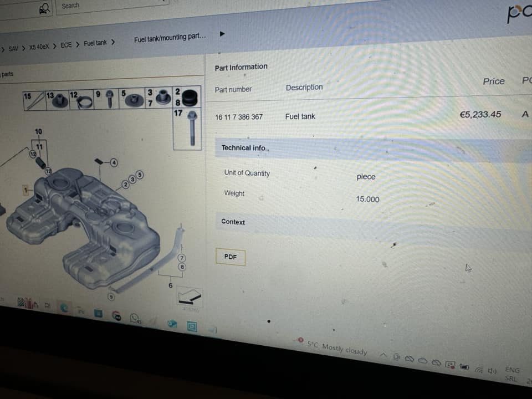
Task: Select part thumbnail 13 rubber mount
Action: tap(58, 100)
